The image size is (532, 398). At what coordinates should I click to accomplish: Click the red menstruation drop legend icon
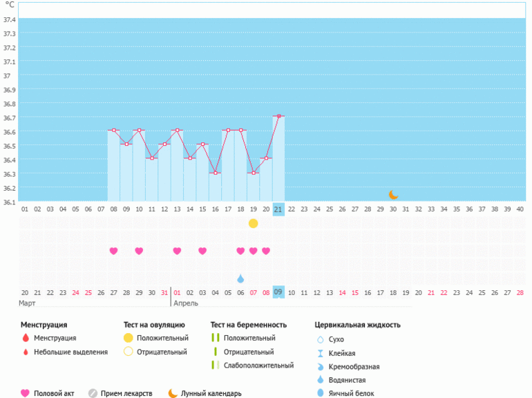point(26,338)
